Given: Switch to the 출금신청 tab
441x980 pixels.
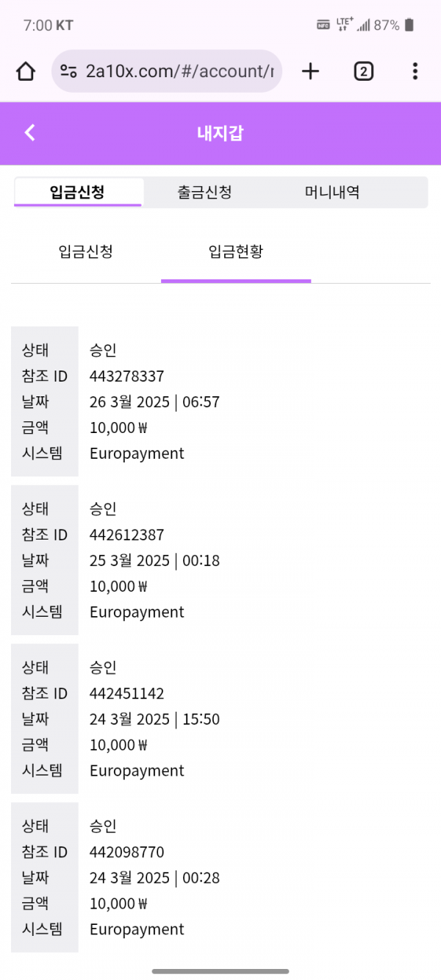Looking at the screenshot, I should pyautogui.click(x=204, y=193).
